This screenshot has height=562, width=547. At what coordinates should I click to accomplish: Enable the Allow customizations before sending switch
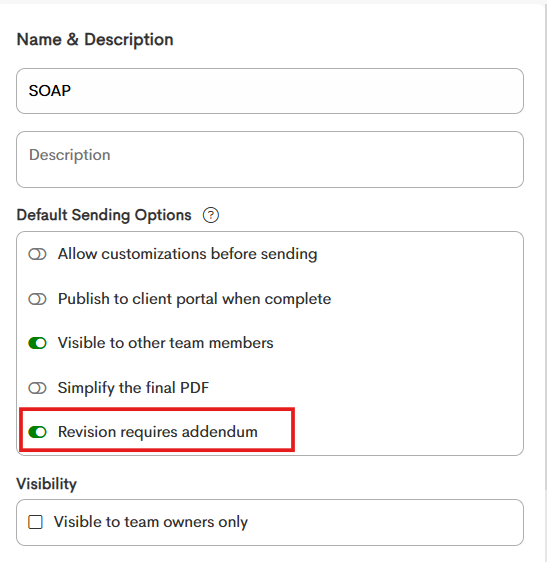coord(37,254)
